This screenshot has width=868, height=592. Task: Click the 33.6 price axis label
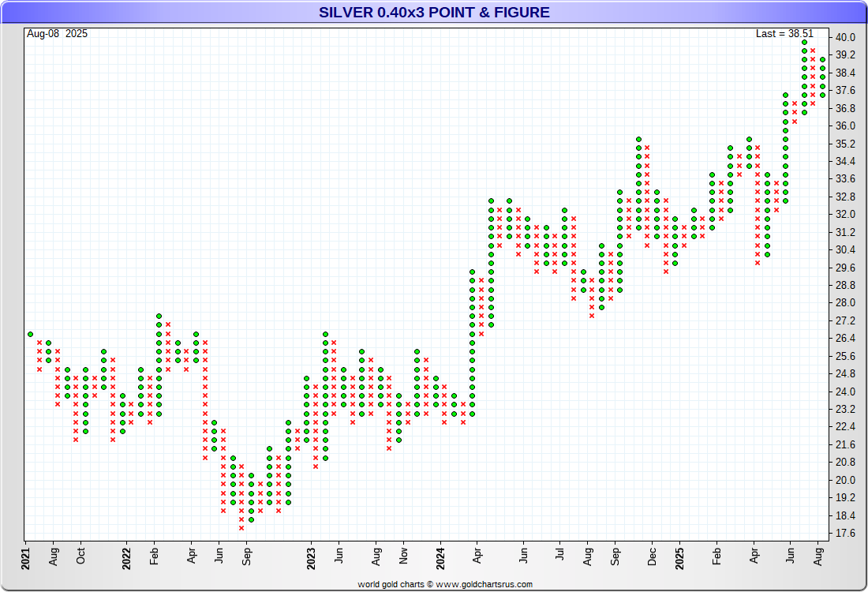845,179
